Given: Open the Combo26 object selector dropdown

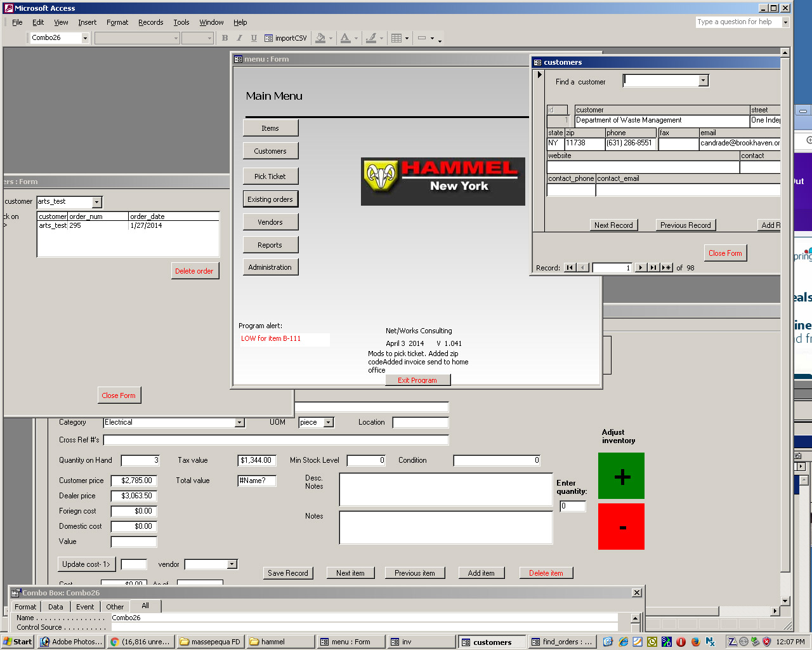Looking at the screenshot, I should pos(85,38).
